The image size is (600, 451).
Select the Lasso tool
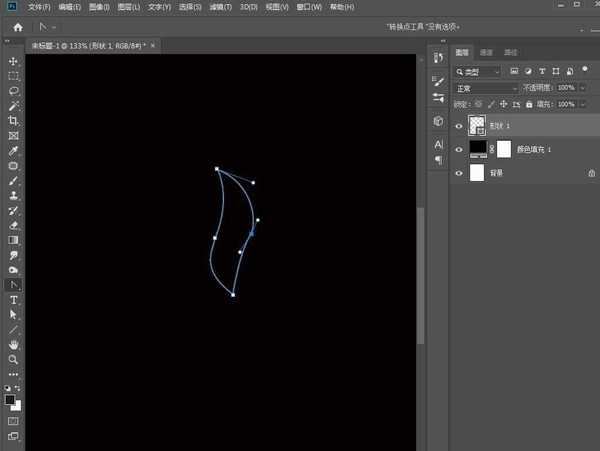14,91
